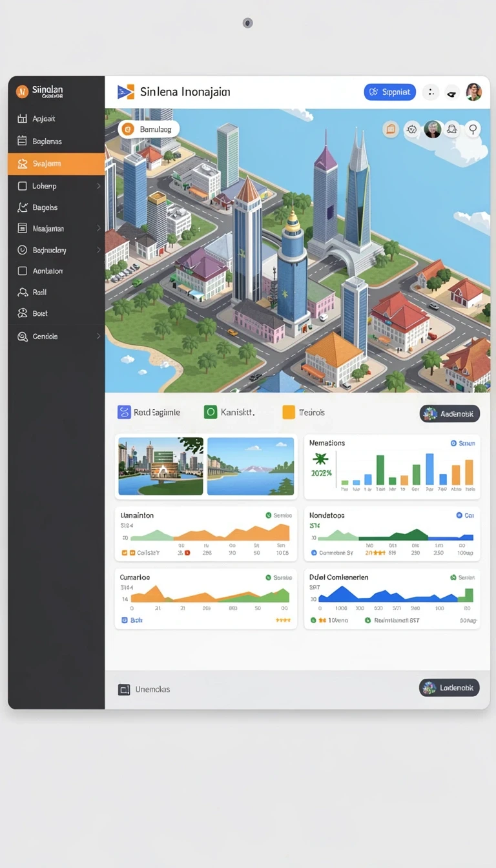Open the dots menu in top bar
Image resolution: width=496 pixels, height=868 pixels.
(x=431, y=92)
